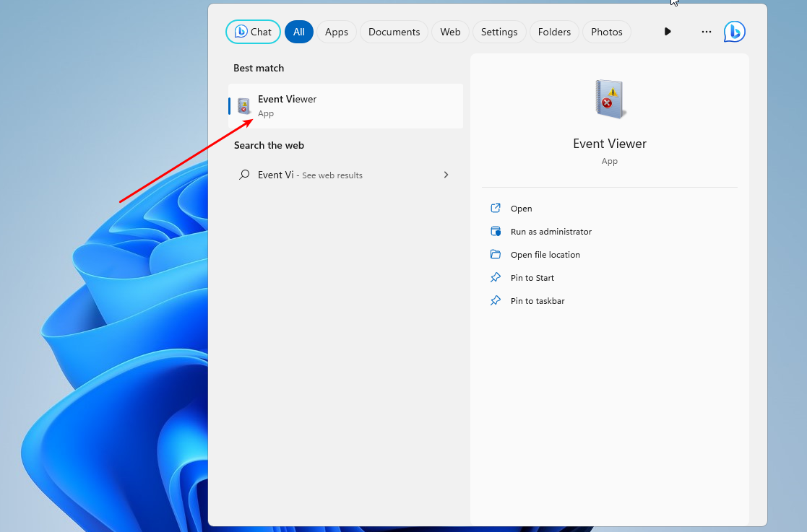Image resolution: width=807 pixels, height=532 pixels.
Task: Select the All filter tab
Action: [298, 32]
